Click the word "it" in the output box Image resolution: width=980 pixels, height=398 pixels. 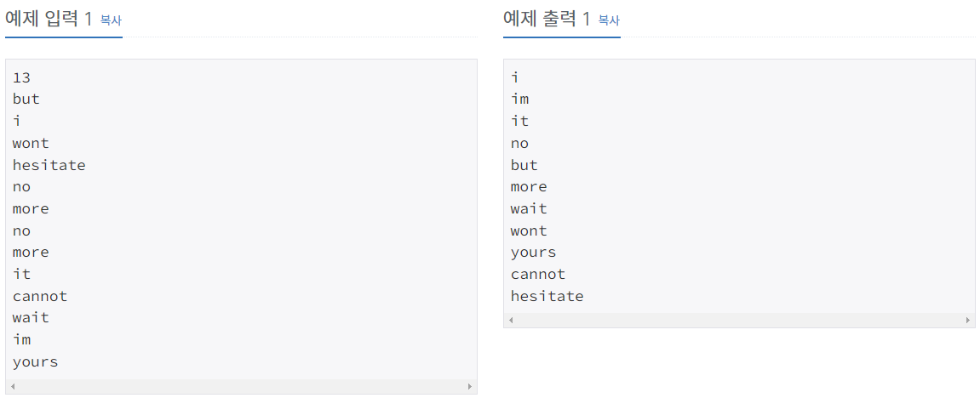click(520, 121)
